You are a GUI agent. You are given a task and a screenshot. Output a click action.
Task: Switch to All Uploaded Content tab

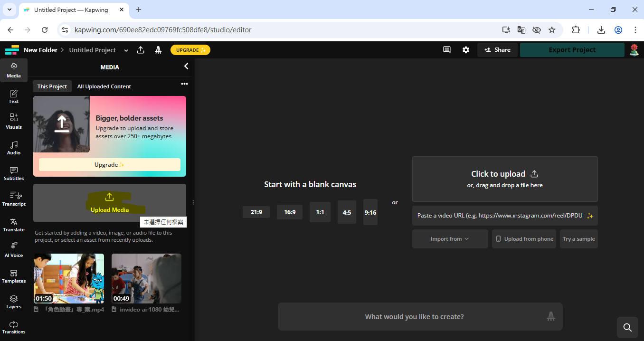coord(104,86)
